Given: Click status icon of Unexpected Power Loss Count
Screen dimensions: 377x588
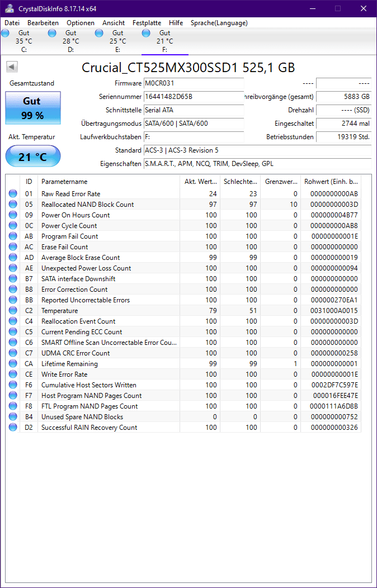Looking at the screenshot, I should (13, 268).
